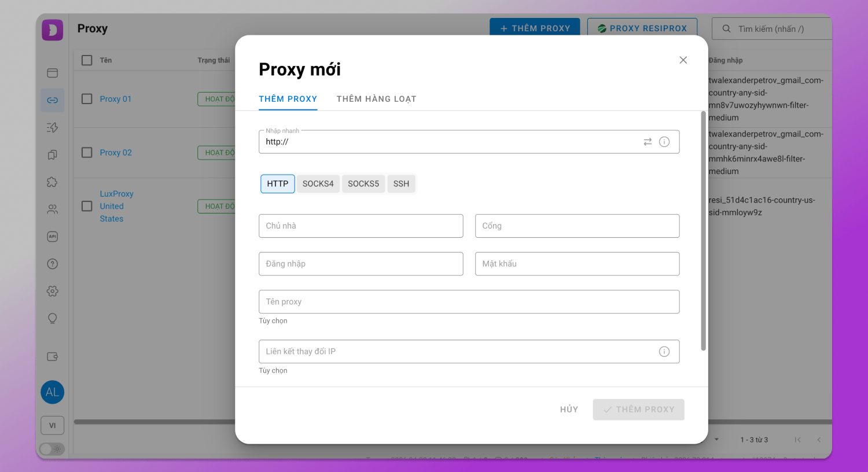Screen dimensions: 868x472
Task: Click info icon in IP change link field
Action: tap(664, 352)
